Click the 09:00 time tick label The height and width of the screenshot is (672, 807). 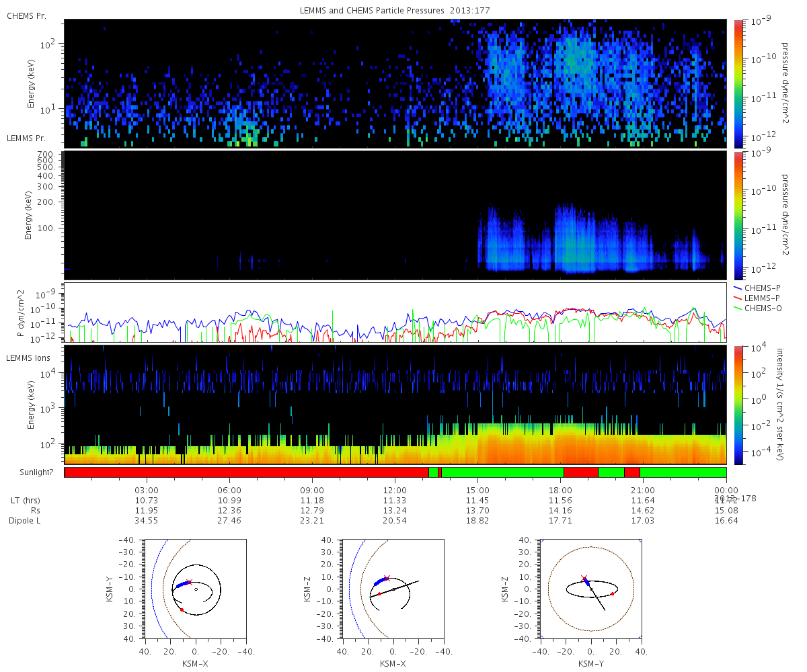click(x=312, y=491)
